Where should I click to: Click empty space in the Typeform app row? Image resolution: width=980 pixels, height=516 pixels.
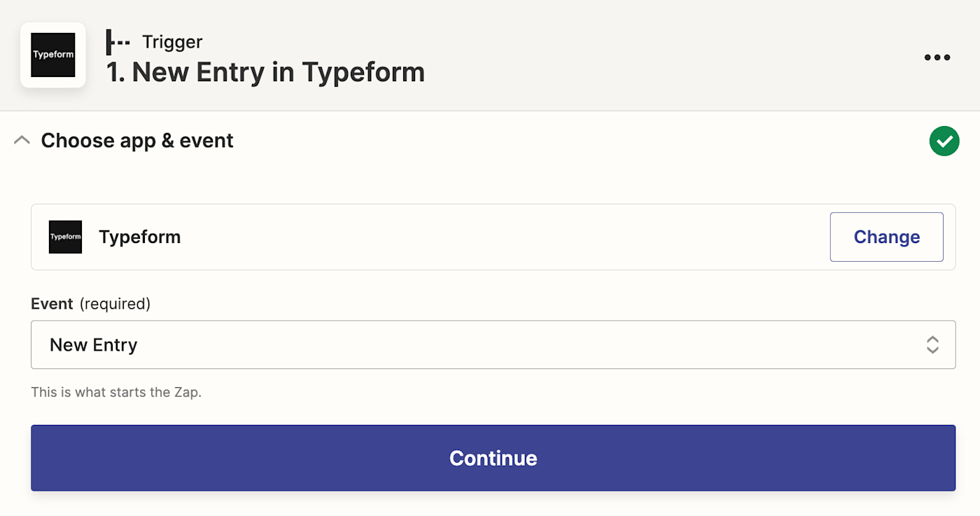[490, 237]
